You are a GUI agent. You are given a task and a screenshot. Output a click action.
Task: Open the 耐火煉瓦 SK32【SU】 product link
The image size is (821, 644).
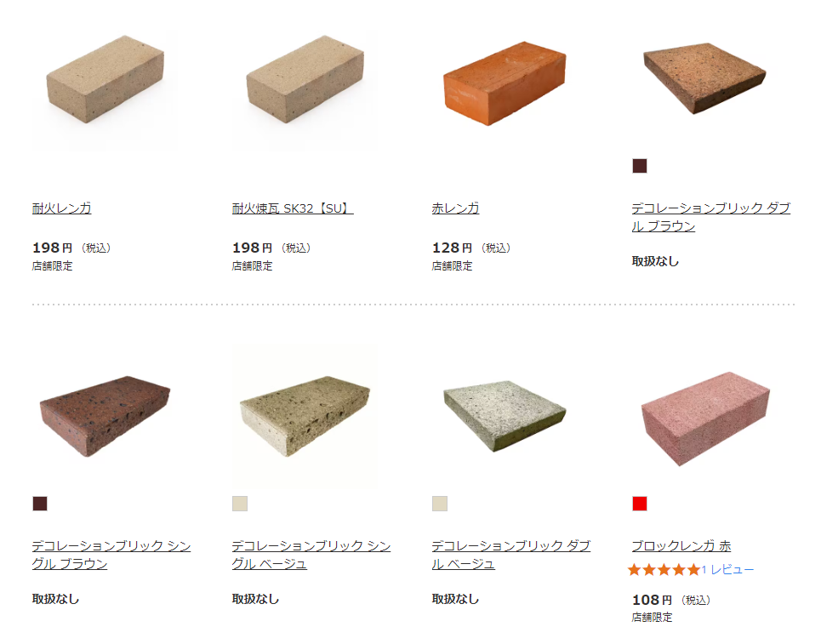293,208
